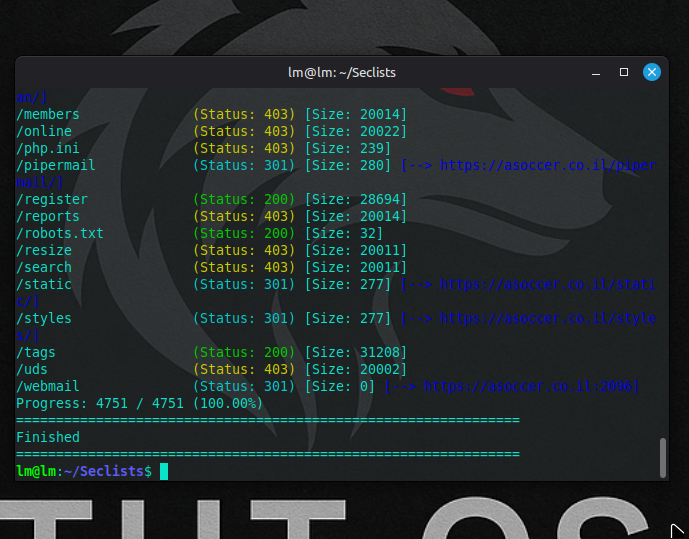This screenshot has width=689, height=539.
Task: Click the 'Size: 20002' value for /uds
Action: click(x=356, y=369)
